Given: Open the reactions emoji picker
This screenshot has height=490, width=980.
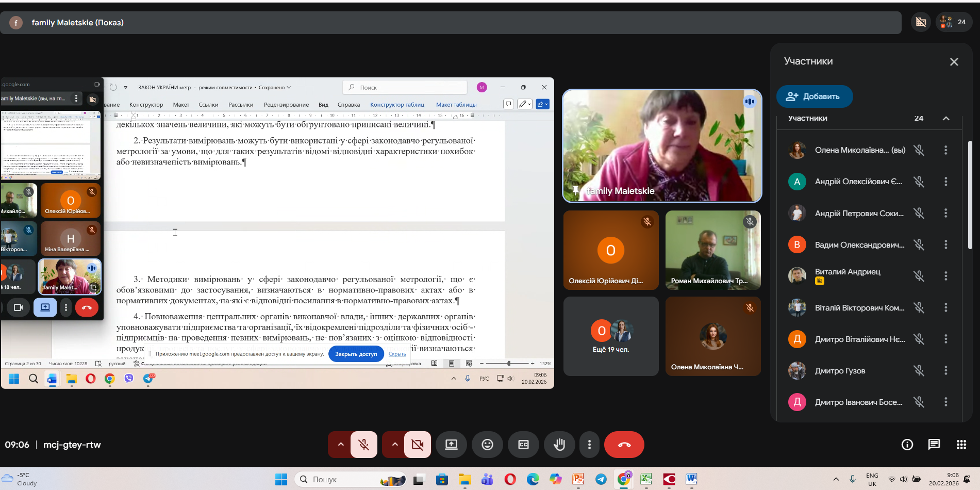Looking at the screenshot, I should pyautogui.click(x=487, y=445).
